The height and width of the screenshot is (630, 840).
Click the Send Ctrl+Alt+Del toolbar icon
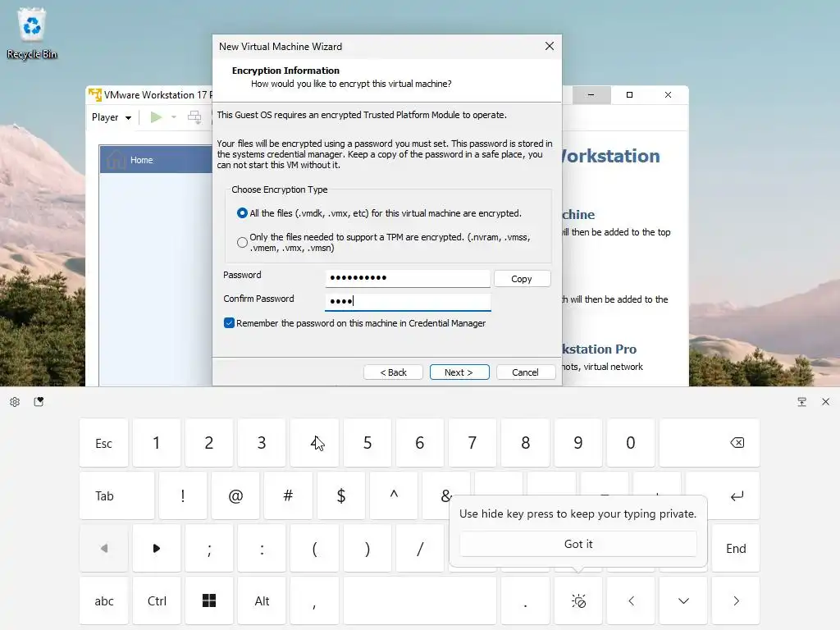[194, 117]
